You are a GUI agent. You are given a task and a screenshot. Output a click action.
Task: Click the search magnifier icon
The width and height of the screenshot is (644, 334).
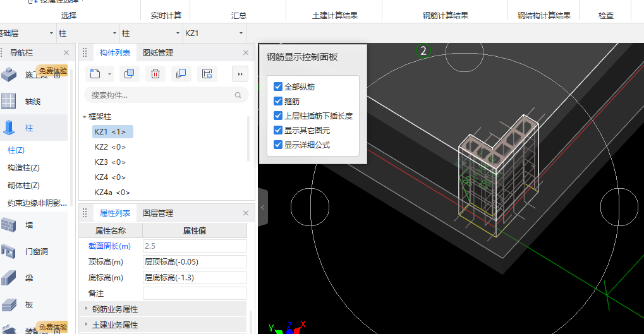pyautogui.click(x=238, y=95)
